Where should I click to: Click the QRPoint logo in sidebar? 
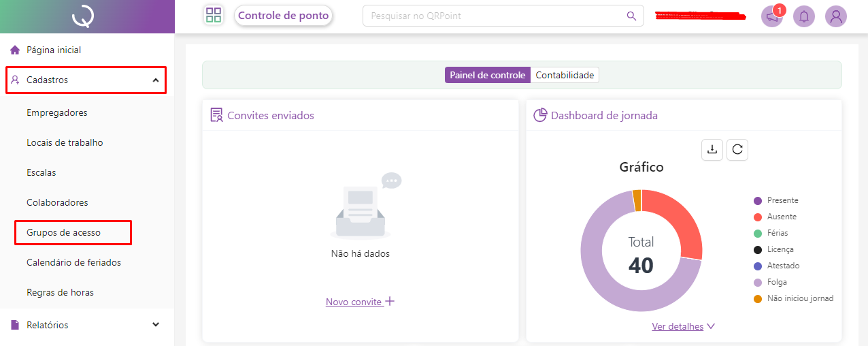pos(87,16)
